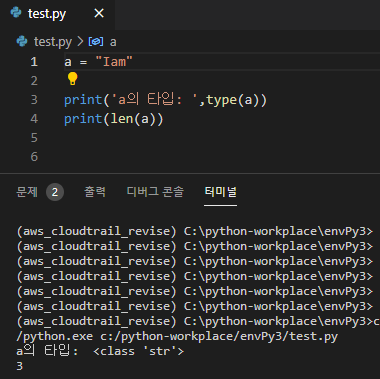Click the Python file icon in test.py tab
The width and height of the screenshot is (380, 379).
coord(16,14)
